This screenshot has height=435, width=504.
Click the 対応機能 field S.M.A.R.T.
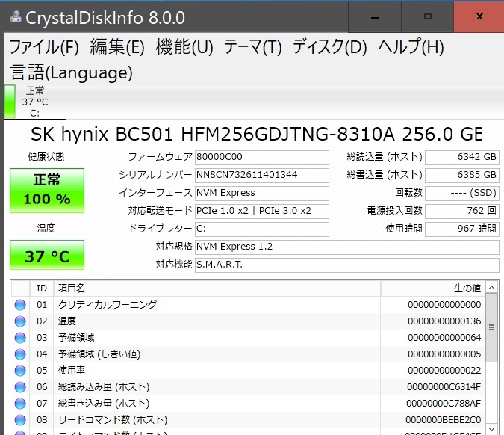pyautogui.click(x=346, y=265)
